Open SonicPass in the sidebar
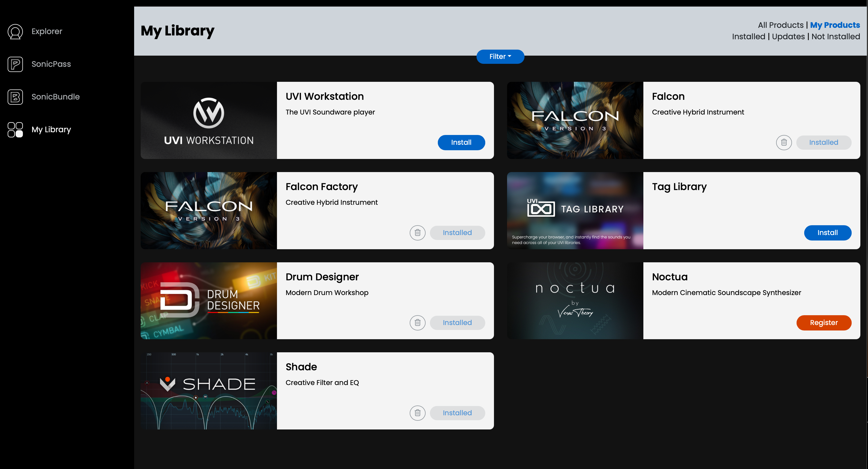The height and width of the screenshot is (469, 868). [x=51, y=64]
